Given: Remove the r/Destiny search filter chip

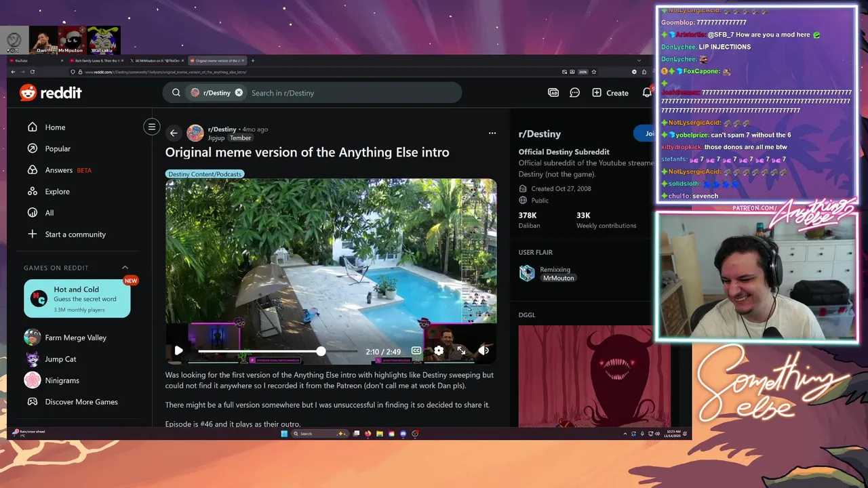Looking at the screenshot, I should [x=239, y=93].
